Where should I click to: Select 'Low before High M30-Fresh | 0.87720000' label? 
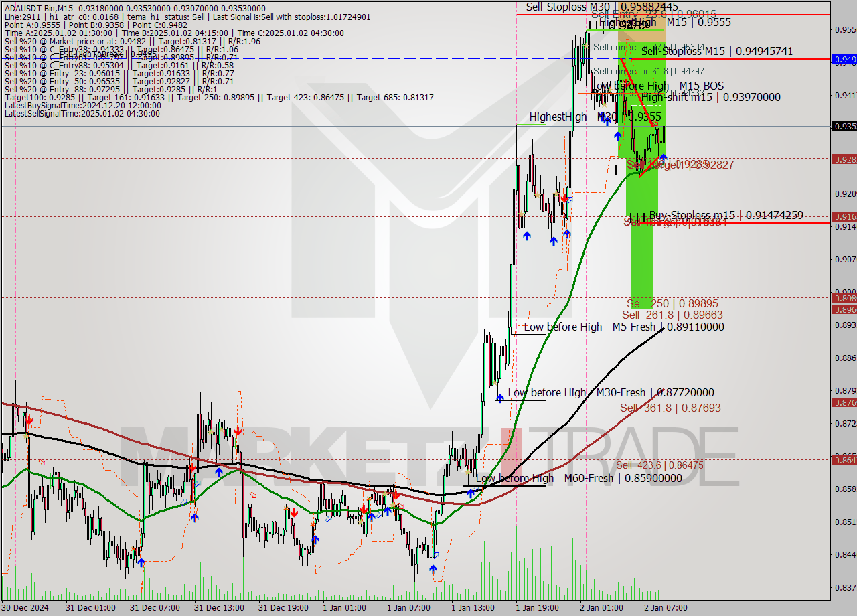[611, 393]
